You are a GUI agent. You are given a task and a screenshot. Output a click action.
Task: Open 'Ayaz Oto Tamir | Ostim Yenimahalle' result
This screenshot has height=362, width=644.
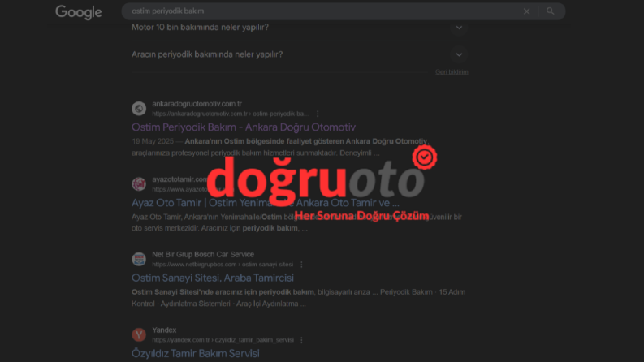(x=266, y=203)
